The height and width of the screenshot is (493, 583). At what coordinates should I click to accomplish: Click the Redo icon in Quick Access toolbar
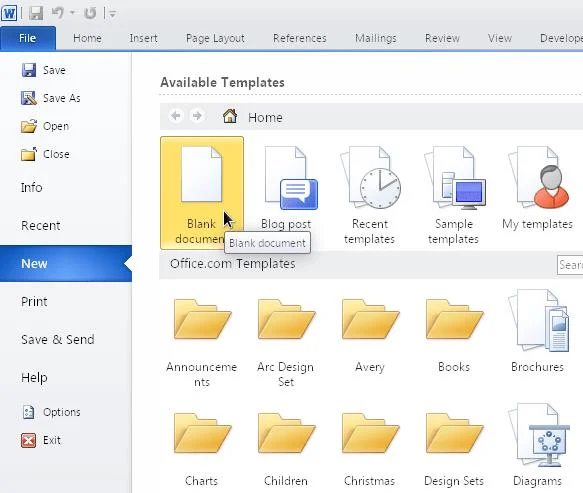pyautogui.click(x=90, y=13)
